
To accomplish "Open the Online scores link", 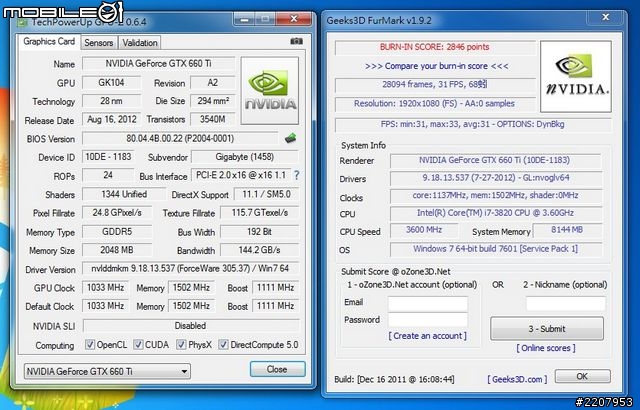I will [x=546, y=348].
